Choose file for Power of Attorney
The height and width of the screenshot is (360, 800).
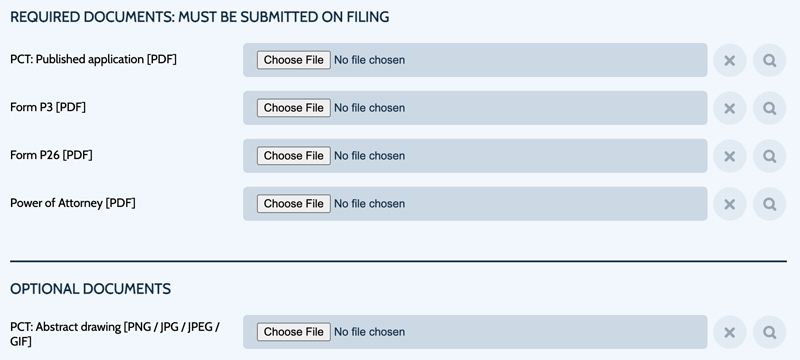pyautogui.click(x=293, y=204)
